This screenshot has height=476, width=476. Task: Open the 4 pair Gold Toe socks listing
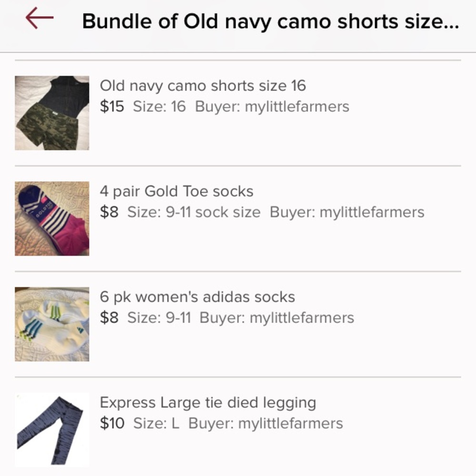coord(178,191)
